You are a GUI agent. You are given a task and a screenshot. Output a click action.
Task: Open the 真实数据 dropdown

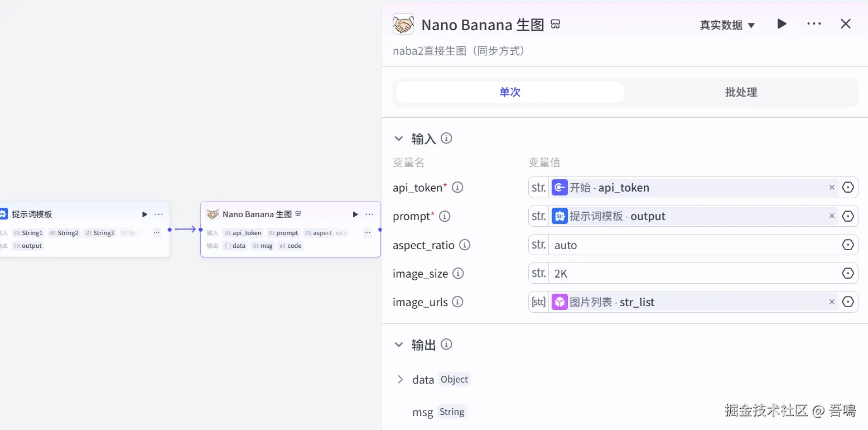(727, 25)
